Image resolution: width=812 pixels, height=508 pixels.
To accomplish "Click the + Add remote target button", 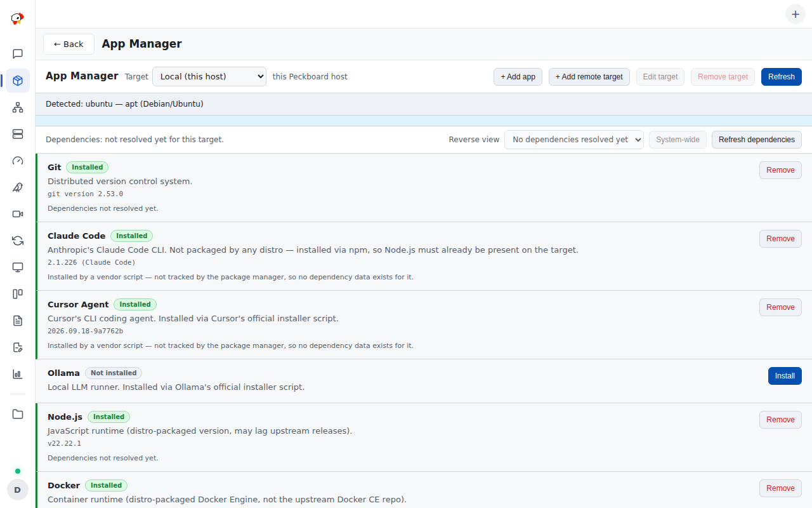I will point(589,77).
